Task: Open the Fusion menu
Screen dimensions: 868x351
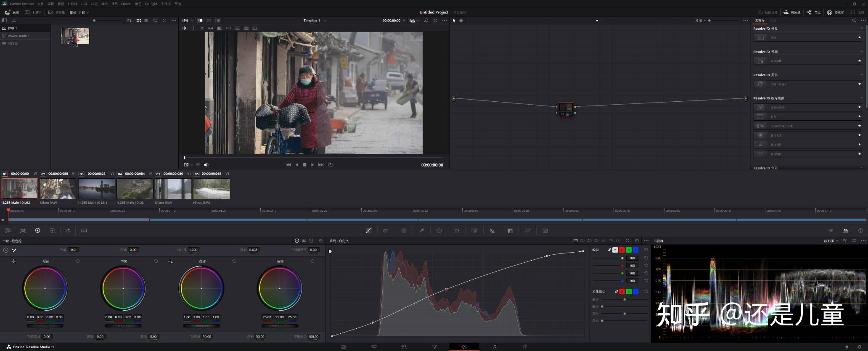Action: pyautogui.click(x=126, y=4)
